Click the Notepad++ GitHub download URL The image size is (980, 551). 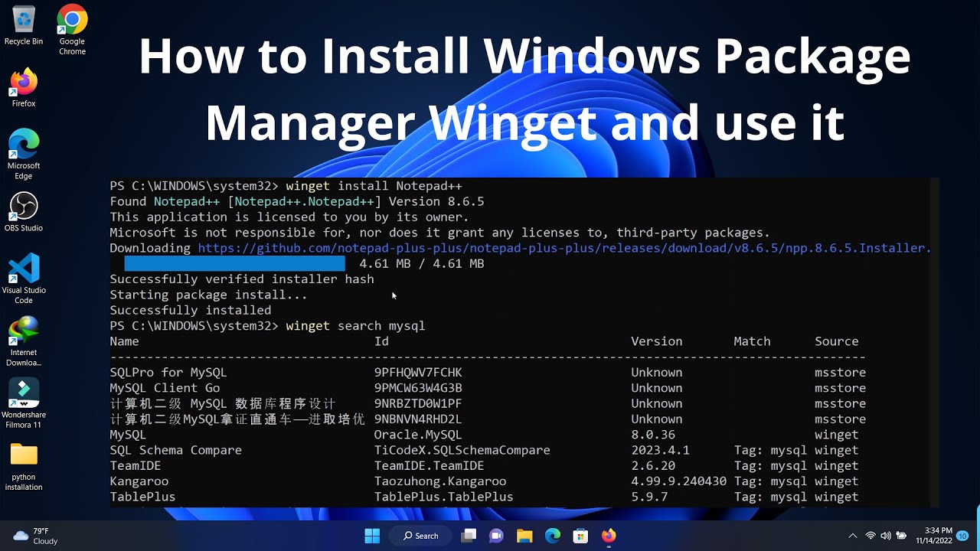[x=564, y=248]
